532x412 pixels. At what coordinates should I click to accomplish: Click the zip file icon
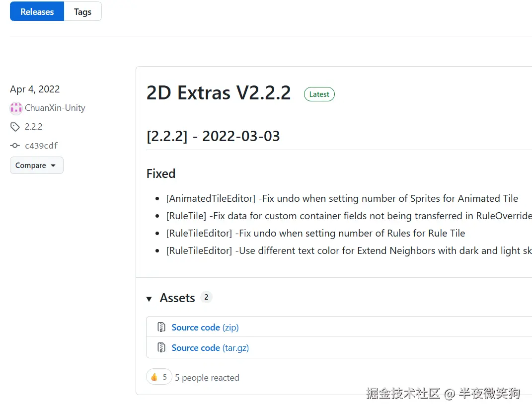[161, 327]
